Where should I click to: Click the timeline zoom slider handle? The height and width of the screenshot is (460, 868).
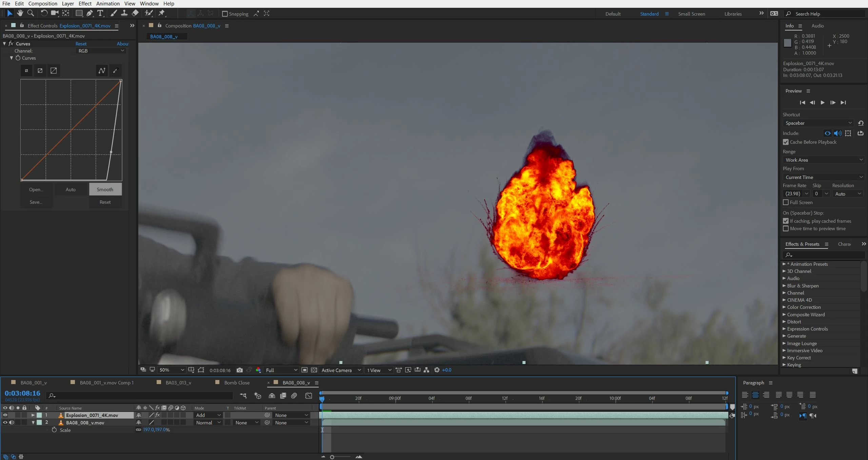pos(332,457)
